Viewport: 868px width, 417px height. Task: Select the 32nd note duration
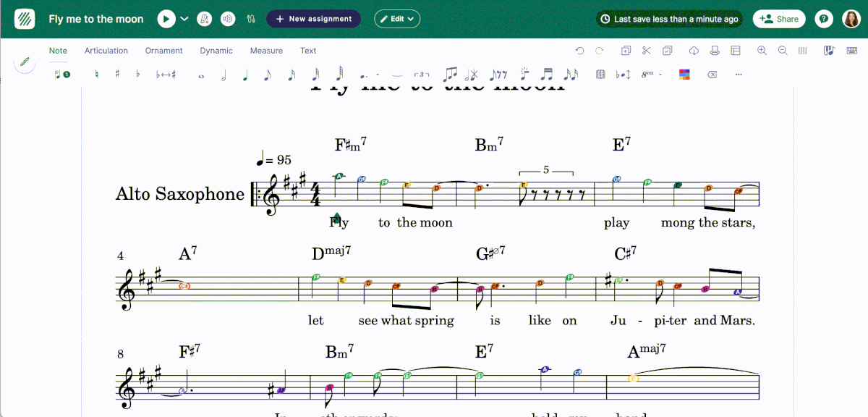pos(315,75)
